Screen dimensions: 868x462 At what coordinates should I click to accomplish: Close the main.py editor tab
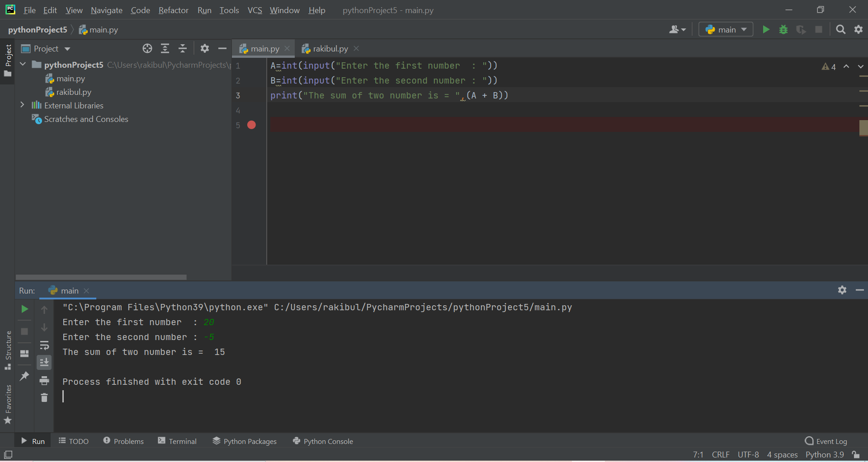click(287, 48)
